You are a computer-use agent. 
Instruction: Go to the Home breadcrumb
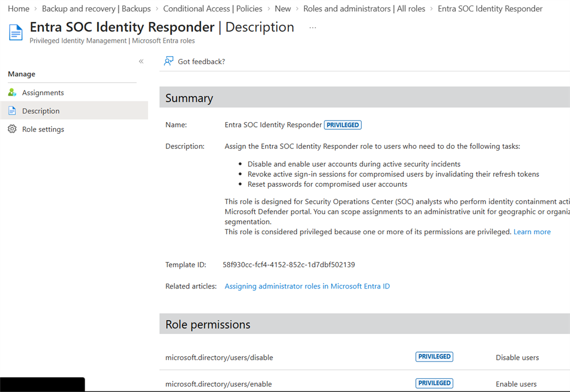[19, 8]
